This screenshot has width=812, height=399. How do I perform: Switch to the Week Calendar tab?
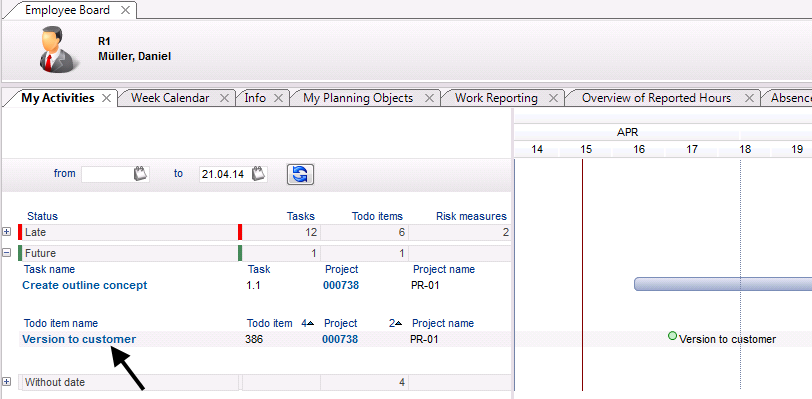(x=170, y=98)
